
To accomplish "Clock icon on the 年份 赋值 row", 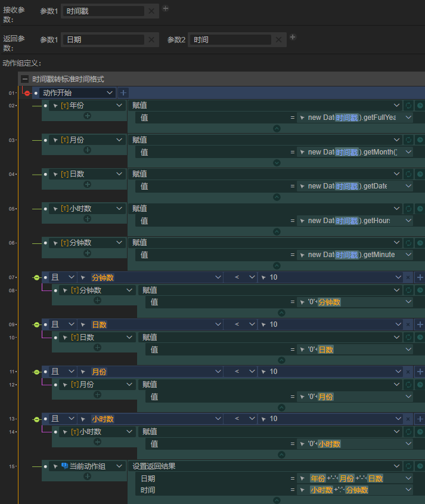I will [x=420, y=106].
